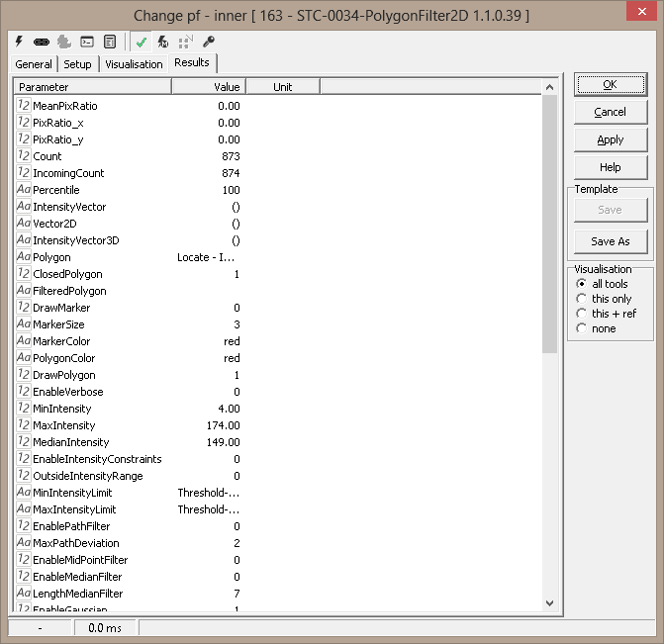The image size is (664, 644).
Task: Choose 'this + ref' visualisation radio
Action: click(x=582, y=314)
